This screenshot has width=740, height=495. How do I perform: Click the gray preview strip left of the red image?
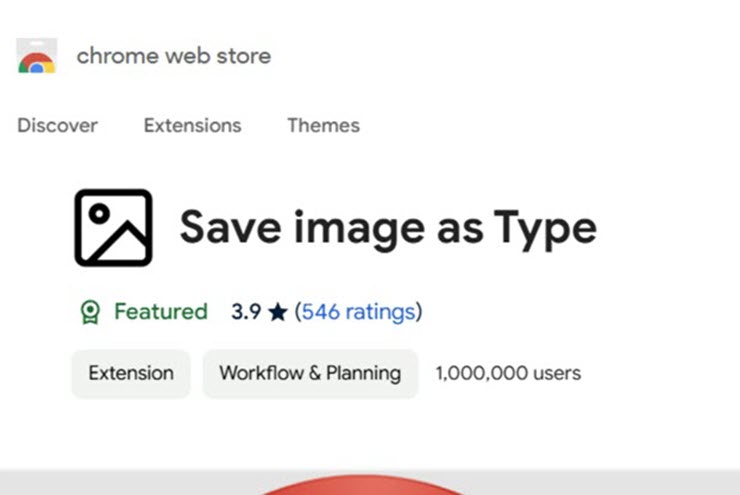coord(120,483)
